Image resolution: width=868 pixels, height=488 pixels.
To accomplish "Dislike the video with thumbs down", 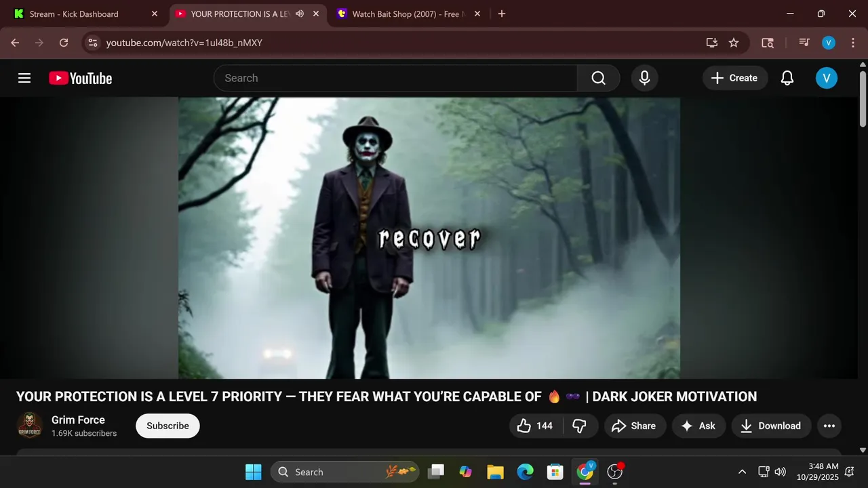I will click(579, 426).
